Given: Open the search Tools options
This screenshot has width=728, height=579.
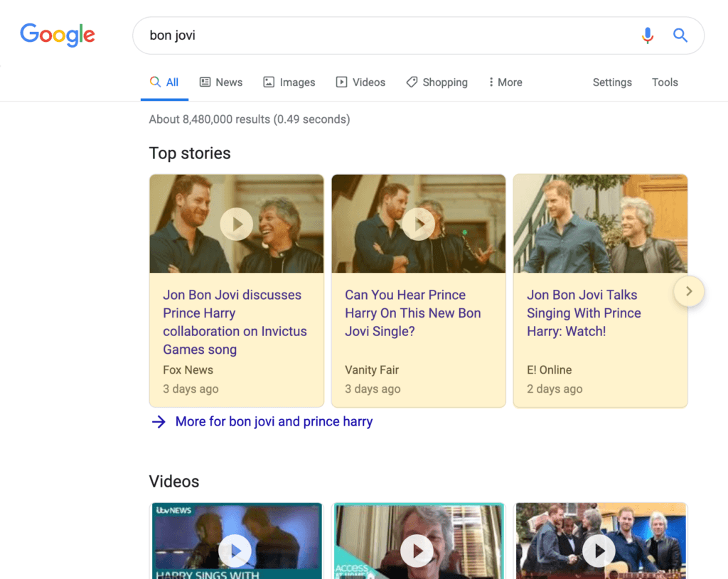Looking at the screenshot, I should pyautogui.click(x=665, y=82).
